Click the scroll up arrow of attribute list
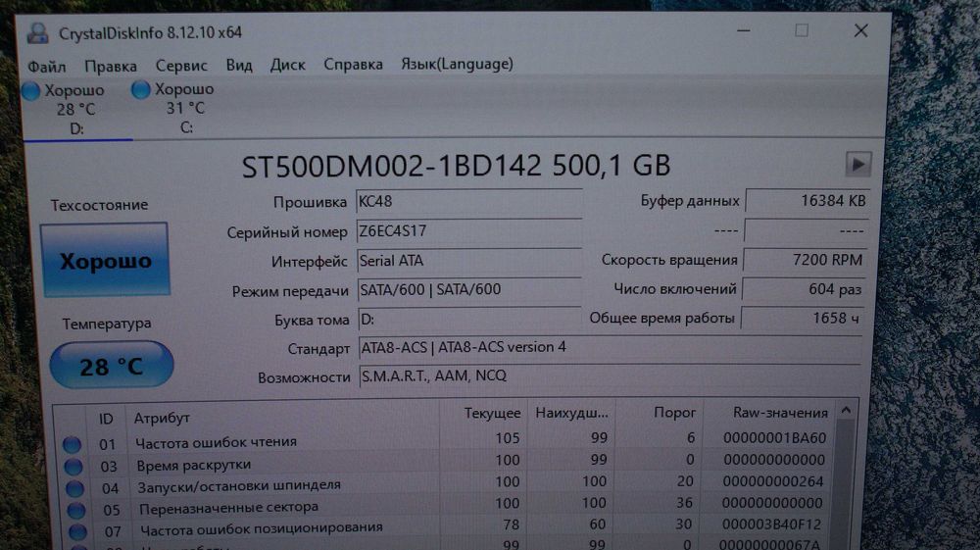 pyautogui.click(x=847, y=411)
